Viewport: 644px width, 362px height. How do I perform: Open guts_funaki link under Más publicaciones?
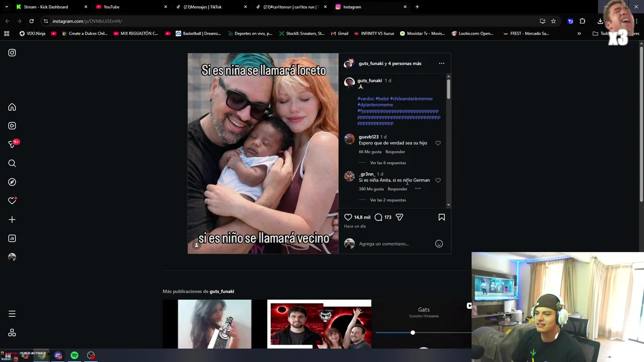(x=222, y=292)
